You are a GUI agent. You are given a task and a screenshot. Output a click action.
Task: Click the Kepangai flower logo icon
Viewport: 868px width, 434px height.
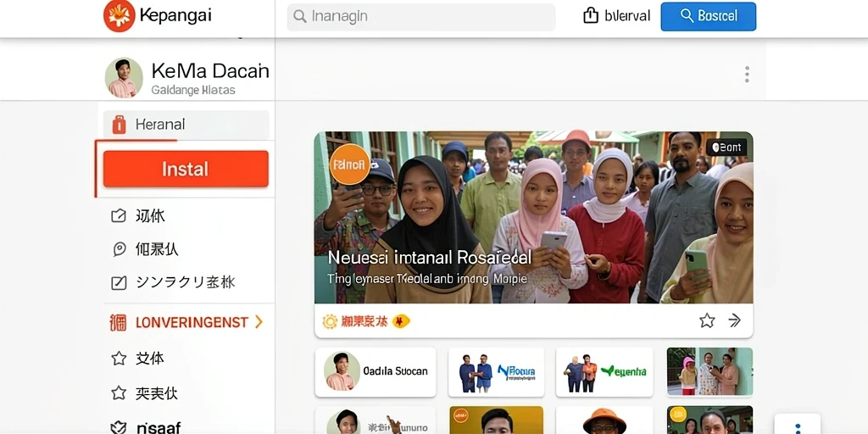119,16
